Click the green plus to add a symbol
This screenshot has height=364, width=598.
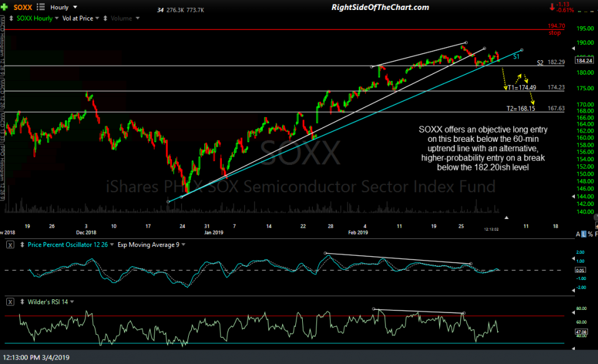coord(5,7)
